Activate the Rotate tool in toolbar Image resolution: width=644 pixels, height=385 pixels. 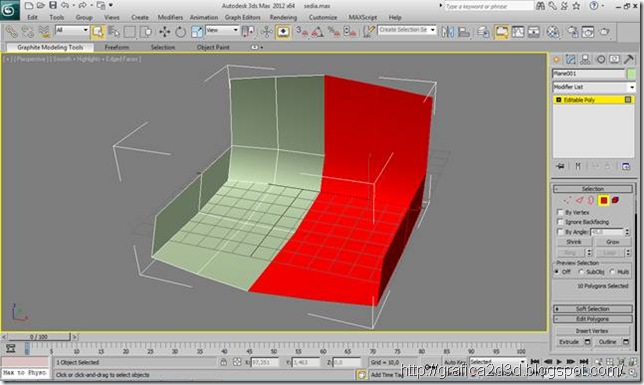tap(180, 32)
